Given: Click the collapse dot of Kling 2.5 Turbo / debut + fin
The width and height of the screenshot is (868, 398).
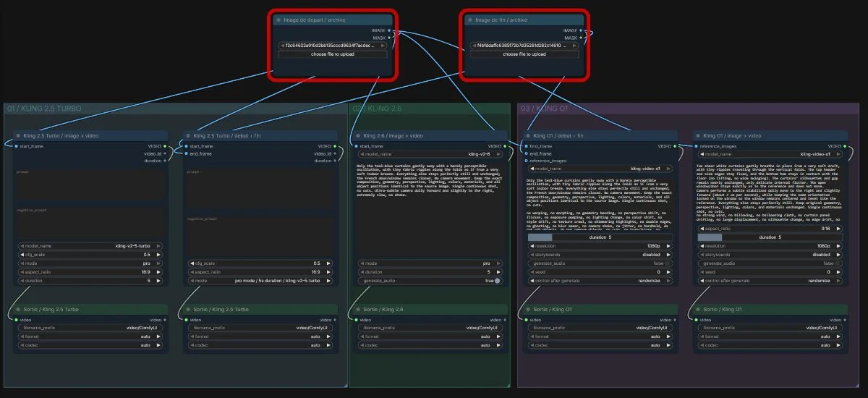Looking at the screenshot, I should (187, 136).
